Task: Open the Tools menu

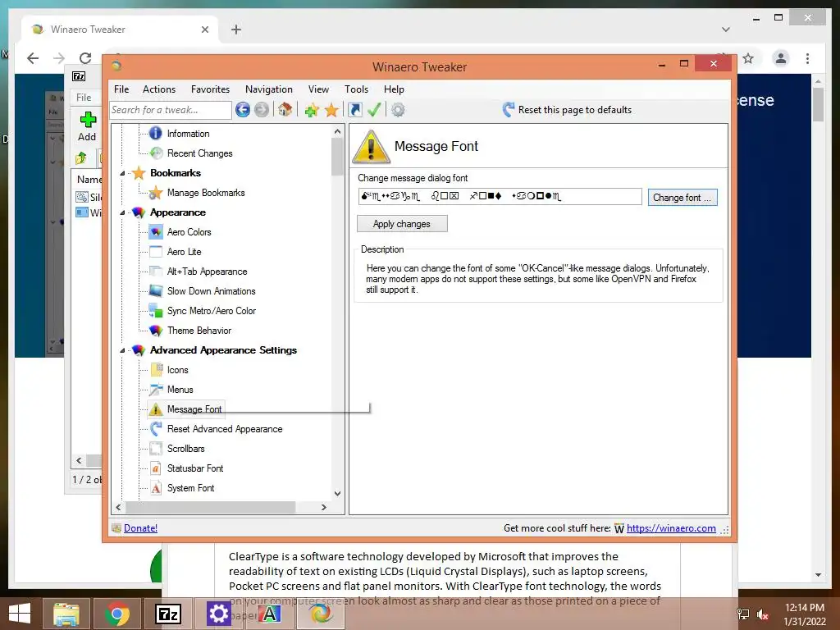Action: (356, 89)
